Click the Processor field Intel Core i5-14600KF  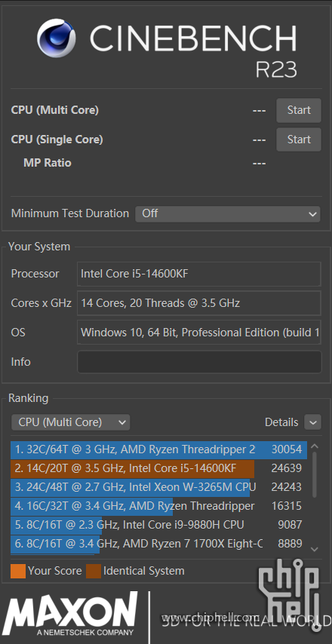coord(199,274)
